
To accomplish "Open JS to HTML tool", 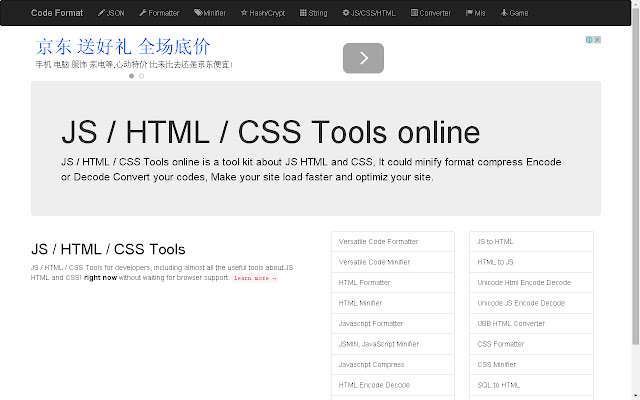I will 531,242.
